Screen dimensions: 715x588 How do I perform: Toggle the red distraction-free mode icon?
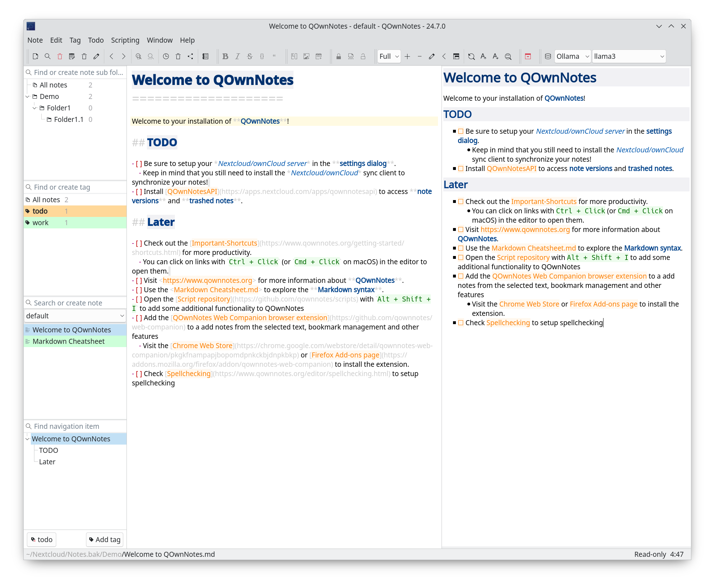[528, 56]
